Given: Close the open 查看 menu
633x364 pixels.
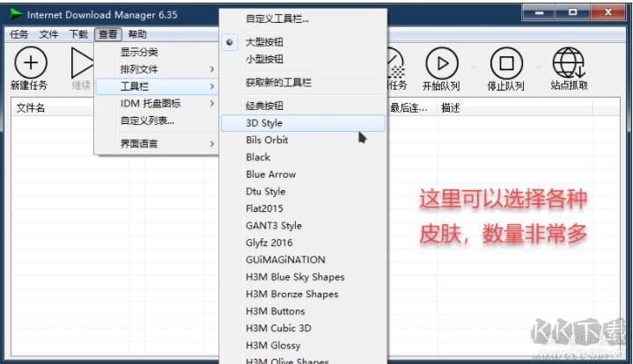Looking at the screenshot, I should (107, 34).
